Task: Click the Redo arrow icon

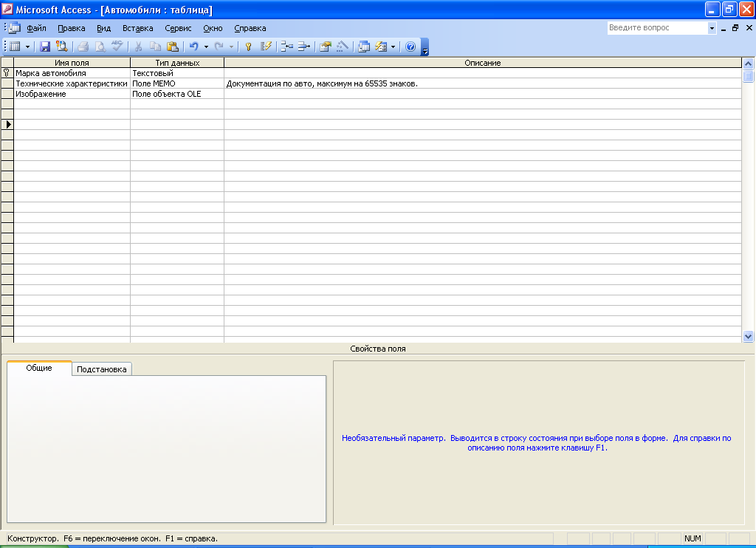Action: pyautogui.click(x=219, y=47)
